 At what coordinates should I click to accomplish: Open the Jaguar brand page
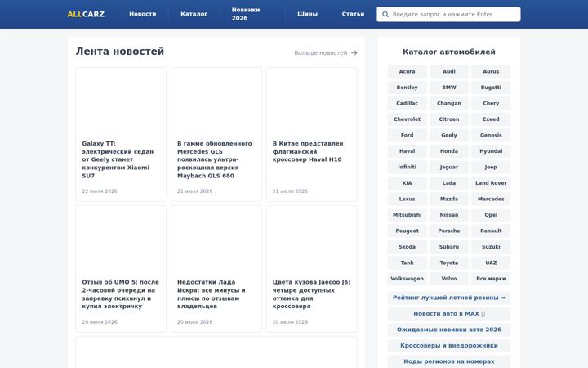(x=449, y=167)
